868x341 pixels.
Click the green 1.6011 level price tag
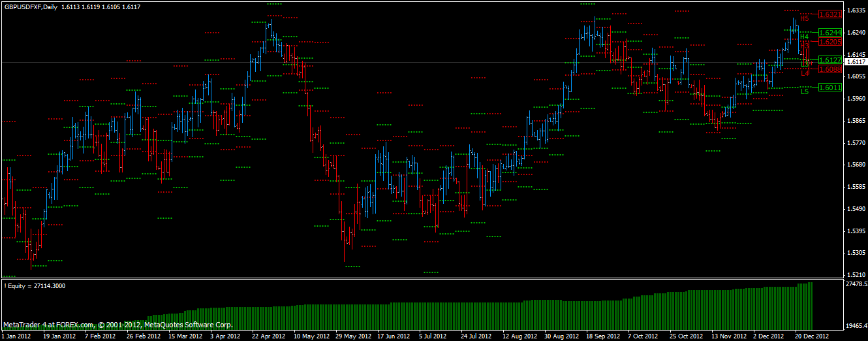830,88
